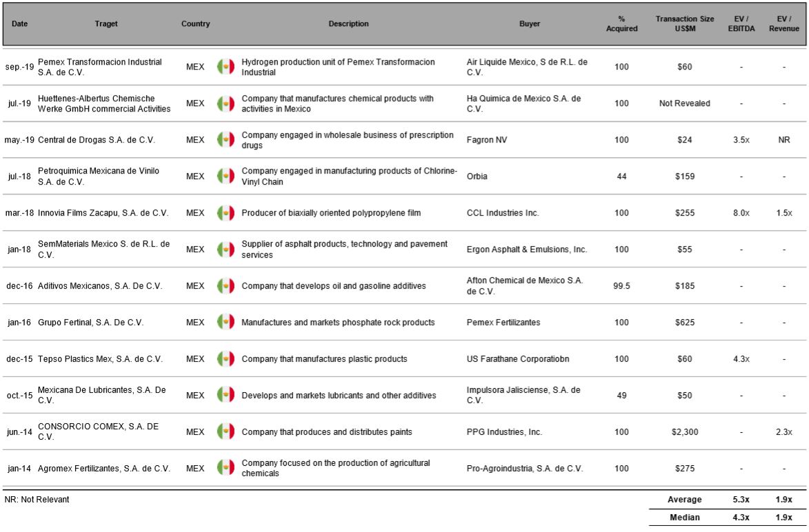Click the Mexican flag in the Tepso Plastics row
Viewport: 809px width, 532px height.
pyautogui.click(x=226, y=359)
